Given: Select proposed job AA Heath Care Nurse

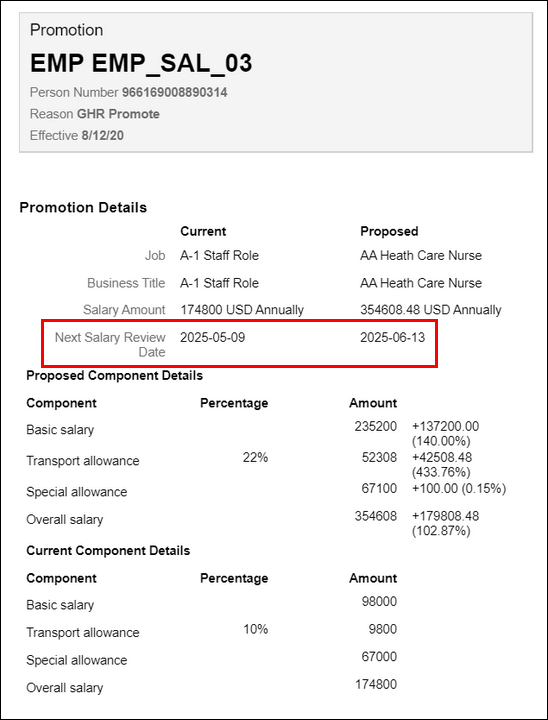Looking at the screenshot, I should (421, 255).
